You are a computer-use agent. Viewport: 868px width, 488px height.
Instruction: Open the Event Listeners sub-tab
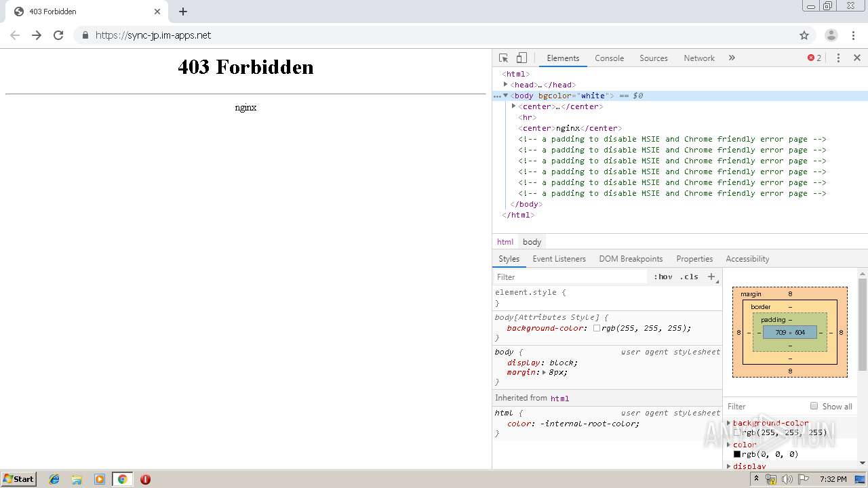click(x=559, y=259)
